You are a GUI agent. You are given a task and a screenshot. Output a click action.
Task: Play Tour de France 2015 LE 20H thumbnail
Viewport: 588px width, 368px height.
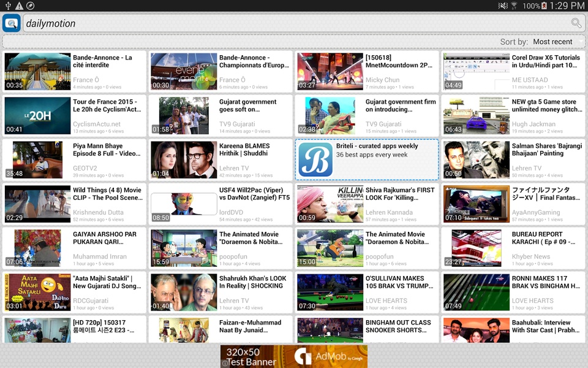click(37, 116)
